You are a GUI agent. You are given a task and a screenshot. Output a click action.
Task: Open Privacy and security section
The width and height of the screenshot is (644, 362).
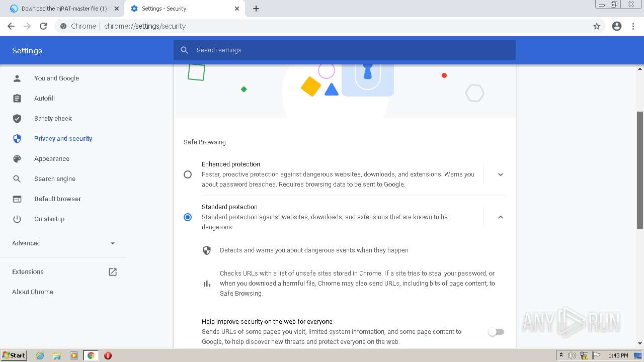pos(63,138)
